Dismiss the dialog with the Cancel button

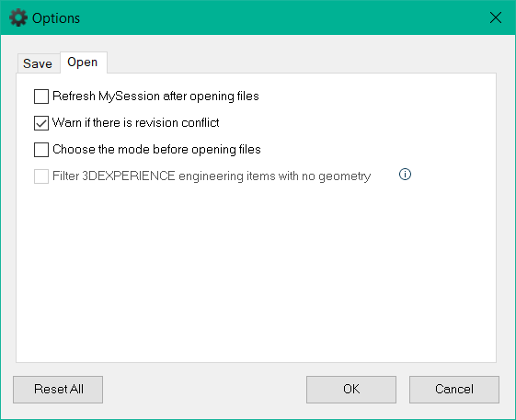454,390
